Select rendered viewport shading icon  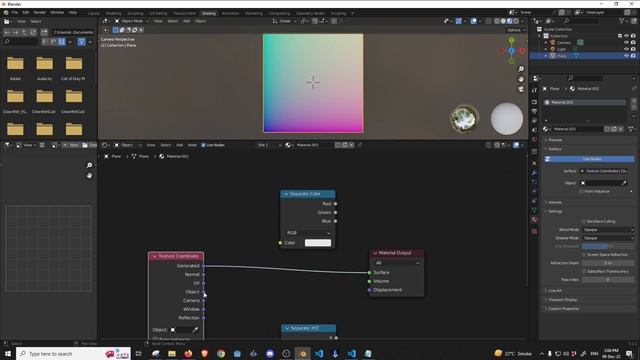coord(516,21)
